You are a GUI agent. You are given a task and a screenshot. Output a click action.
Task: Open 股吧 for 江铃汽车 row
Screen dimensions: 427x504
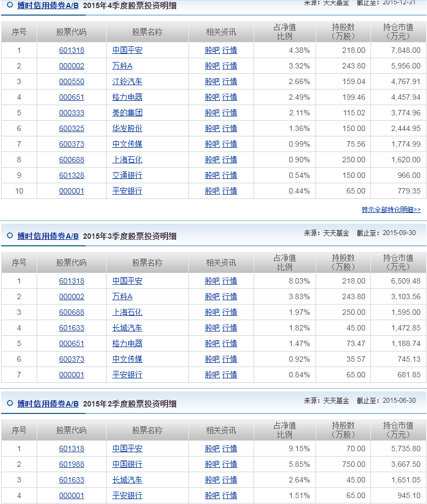coord(212,81)
